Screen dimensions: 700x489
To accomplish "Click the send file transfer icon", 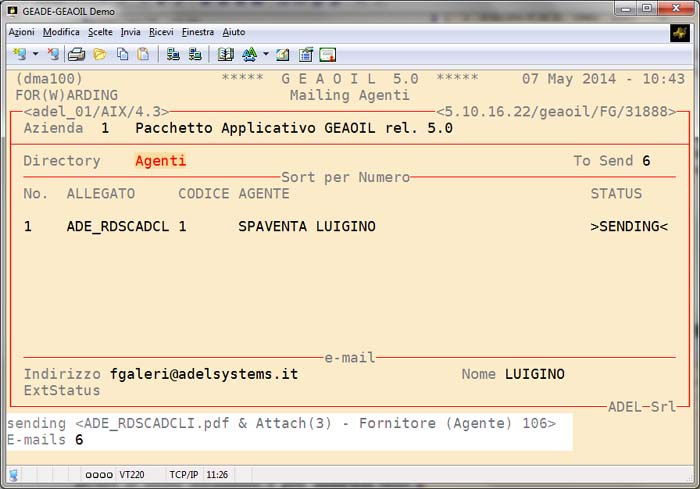I will click(173, 54).
